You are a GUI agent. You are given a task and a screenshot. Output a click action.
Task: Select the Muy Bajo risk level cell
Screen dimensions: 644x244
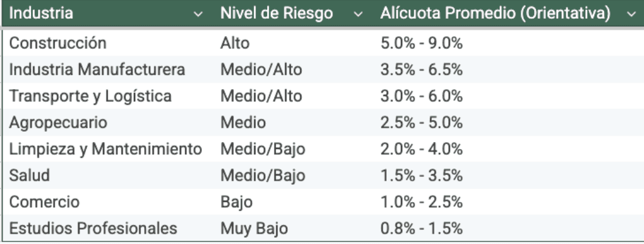tap(293, 228)
